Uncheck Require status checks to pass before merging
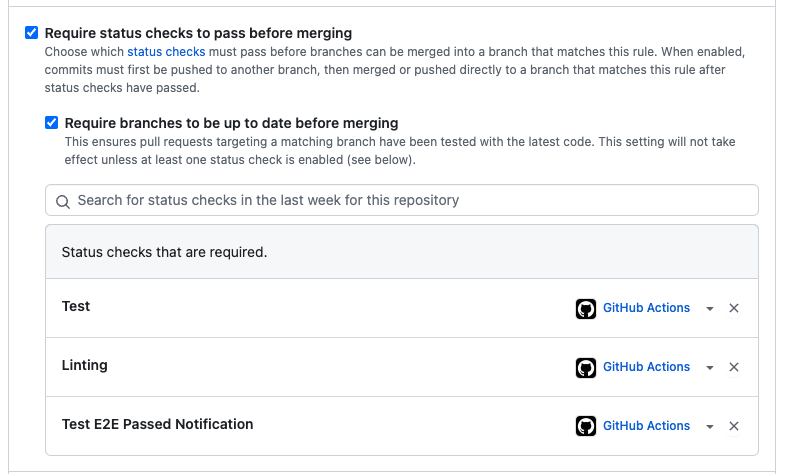Screen dimensions: 786x474 [31, 33]
